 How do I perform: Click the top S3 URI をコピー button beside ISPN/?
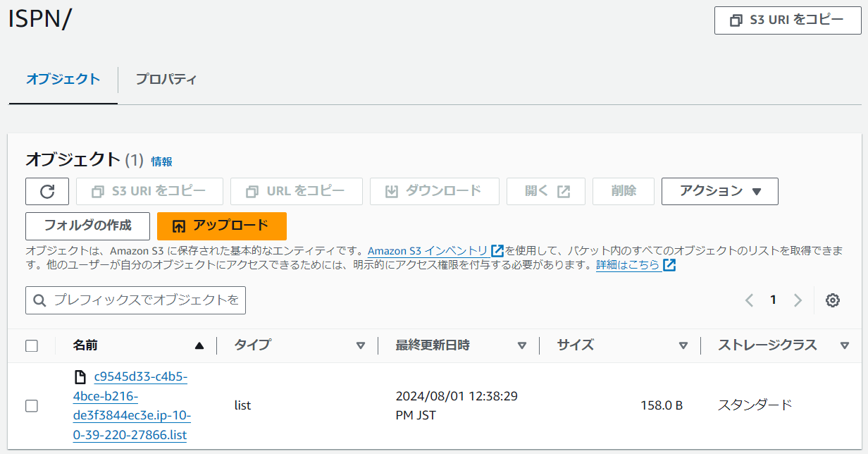[788, 20]
